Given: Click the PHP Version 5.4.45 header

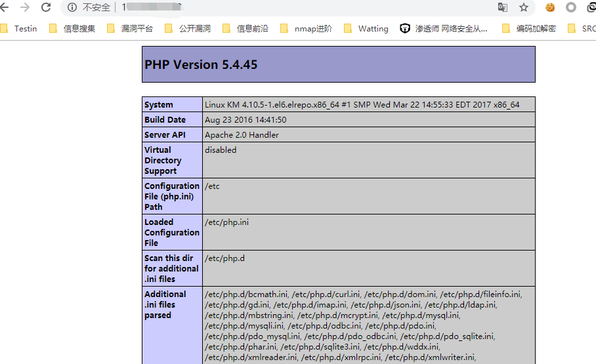Looking at the screenshot, I should [201, 64].
